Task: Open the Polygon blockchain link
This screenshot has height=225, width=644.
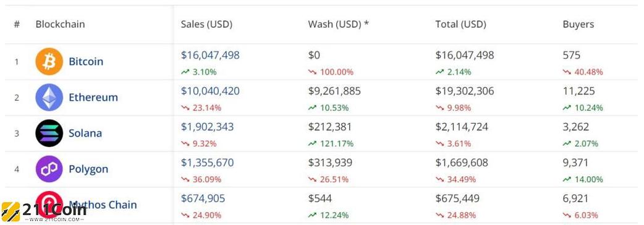Action: coord(88,169)
